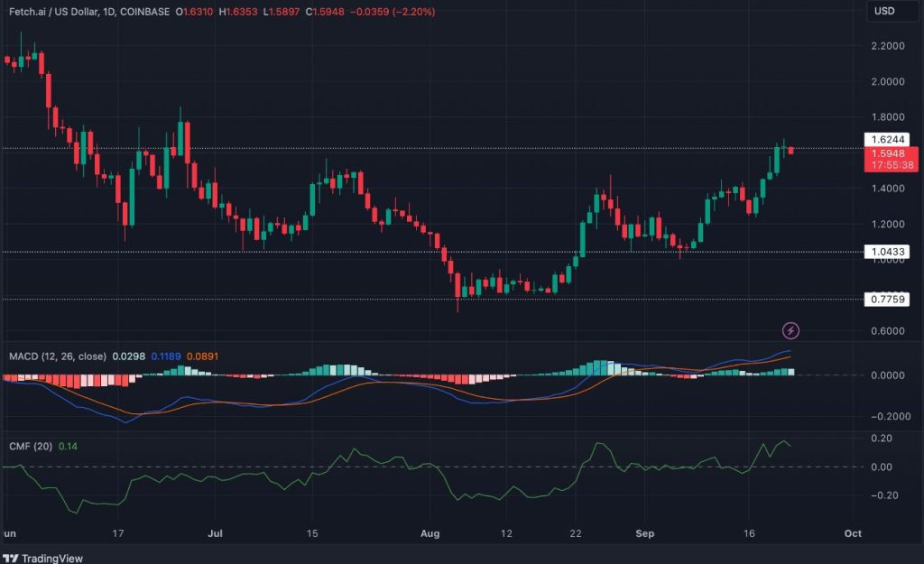Click the Sep label on time axis
The image size is (924, 564).
point(644,533)
